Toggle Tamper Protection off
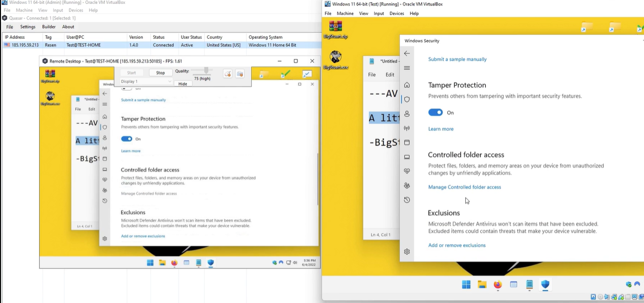This screenshot has width=644, height=303. coord(435,112)
